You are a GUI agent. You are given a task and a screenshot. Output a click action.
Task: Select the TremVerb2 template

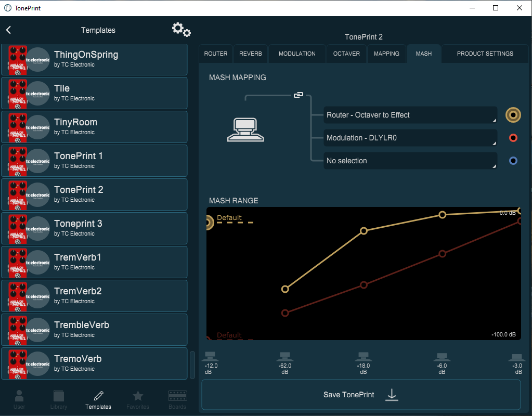pyautogui.click(x=94, y=296)
